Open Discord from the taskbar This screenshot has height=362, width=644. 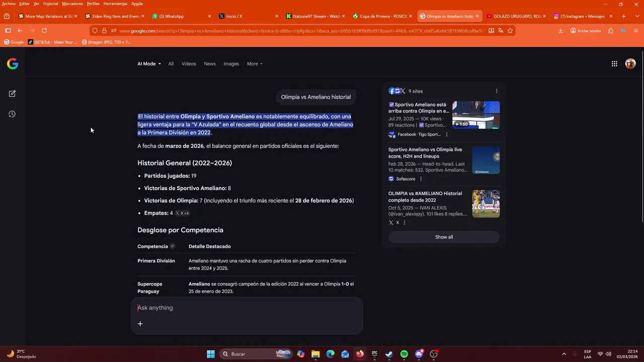click(x=419, y=354)
